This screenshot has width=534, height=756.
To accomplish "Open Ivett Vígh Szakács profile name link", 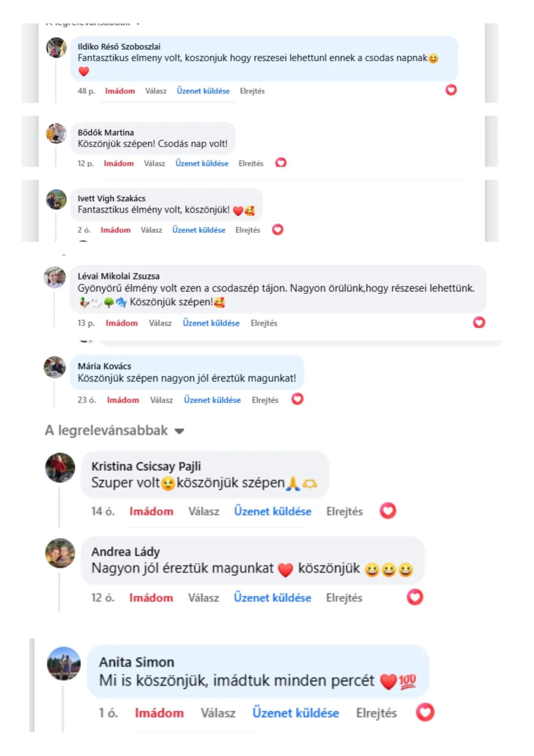I will (111, 198).
